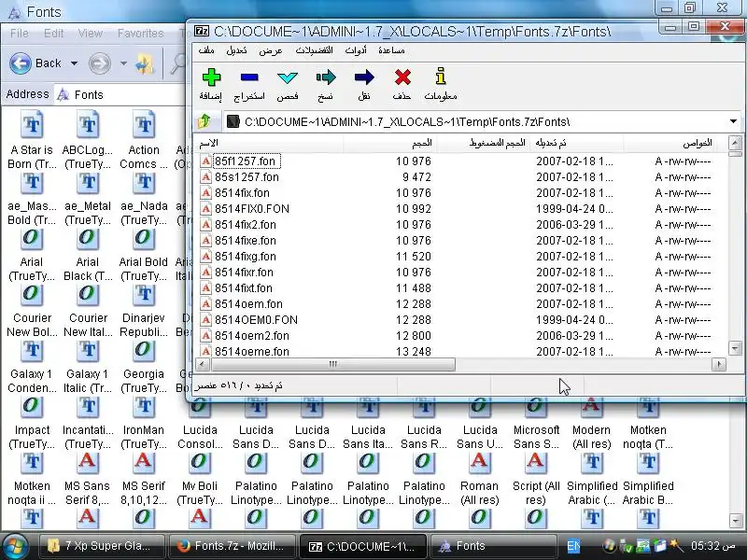The height and width of the screenshot is (560, 747).
Task: Open the File menu in the Fonts window
Action: coord(19,34)
